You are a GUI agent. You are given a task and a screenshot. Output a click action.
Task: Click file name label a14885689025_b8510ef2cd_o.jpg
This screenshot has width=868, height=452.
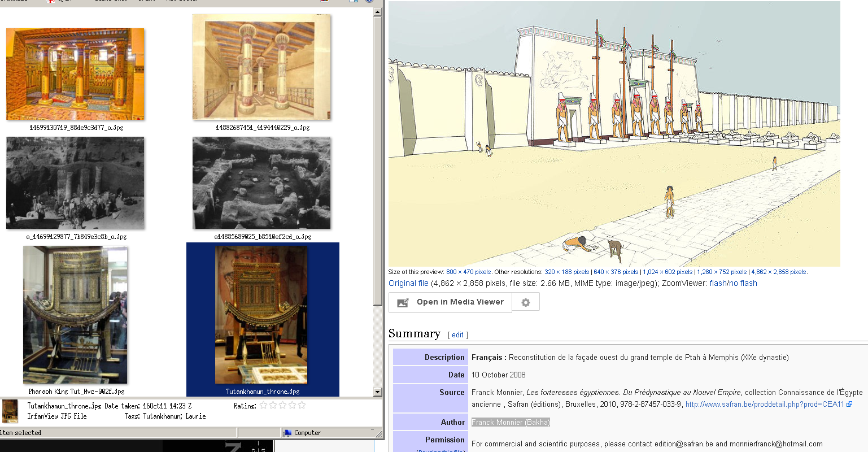[263, 237]
